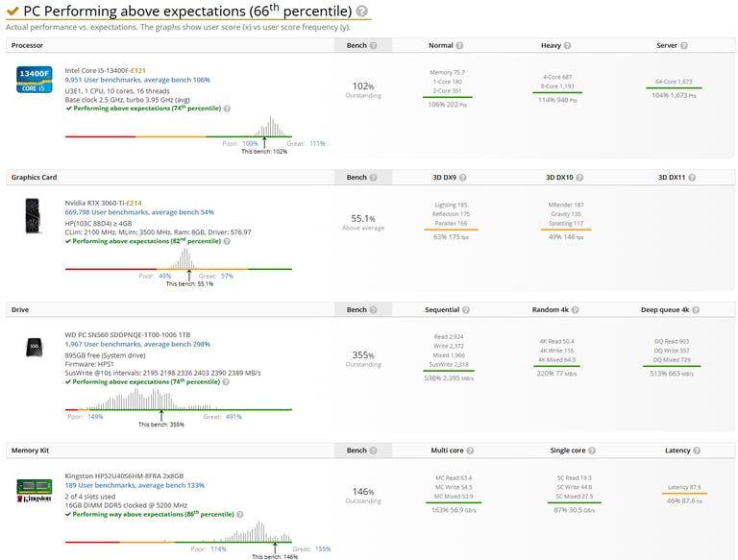Viewport: 738px width, 560px height.
Task: Click help icon next to Single core header
Action: (592, 450)
